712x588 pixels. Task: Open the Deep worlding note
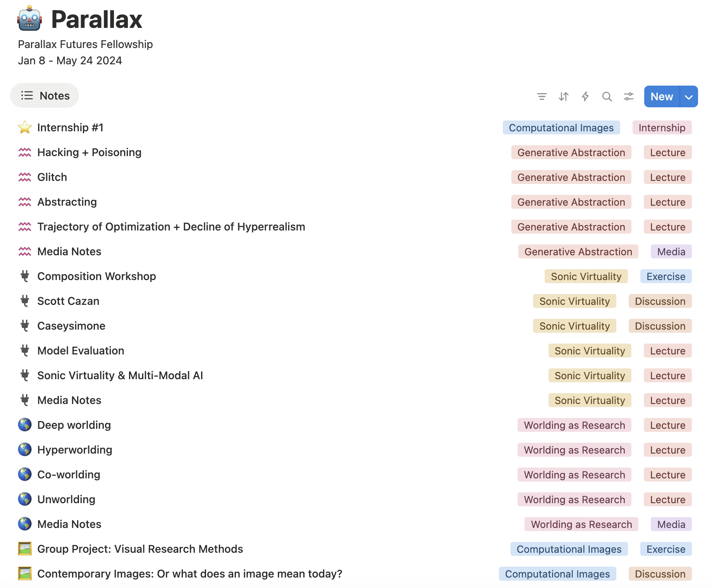74,425
